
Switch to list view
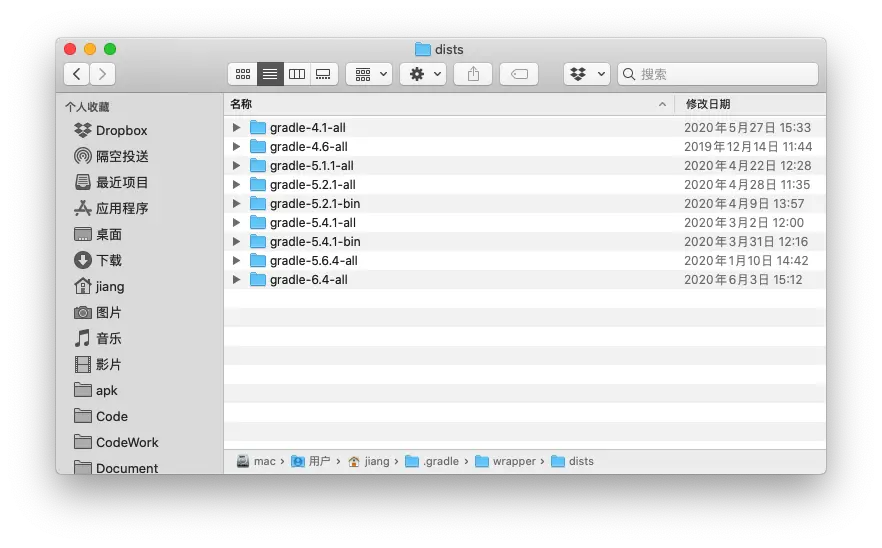[x=270, y=74]
